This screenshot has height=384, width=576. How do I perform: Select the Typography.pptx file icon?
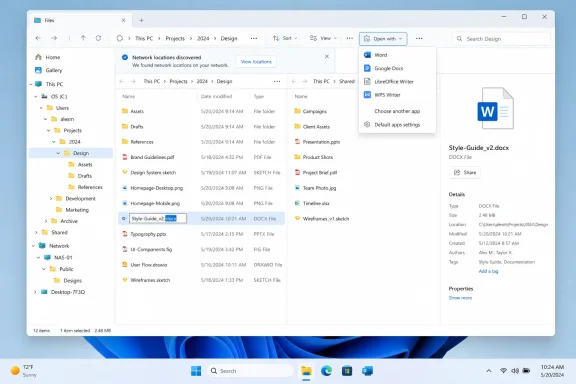[125, 234]
